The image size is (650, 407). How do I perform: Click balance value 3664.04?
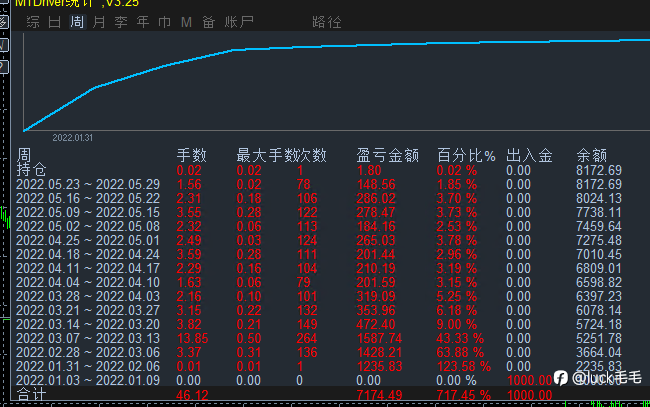click(x=599, y=353)
